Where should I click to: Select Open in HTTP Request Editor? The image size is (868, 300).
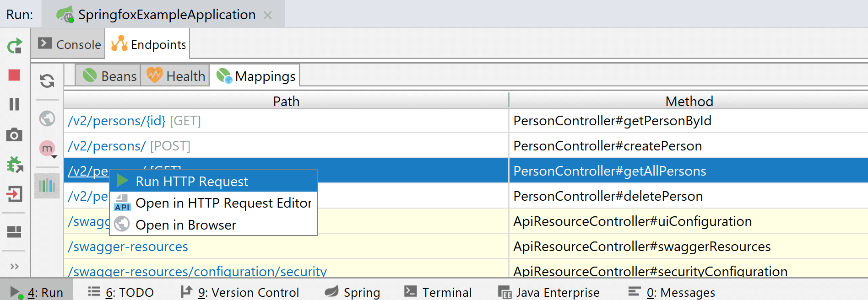(223, 203)
